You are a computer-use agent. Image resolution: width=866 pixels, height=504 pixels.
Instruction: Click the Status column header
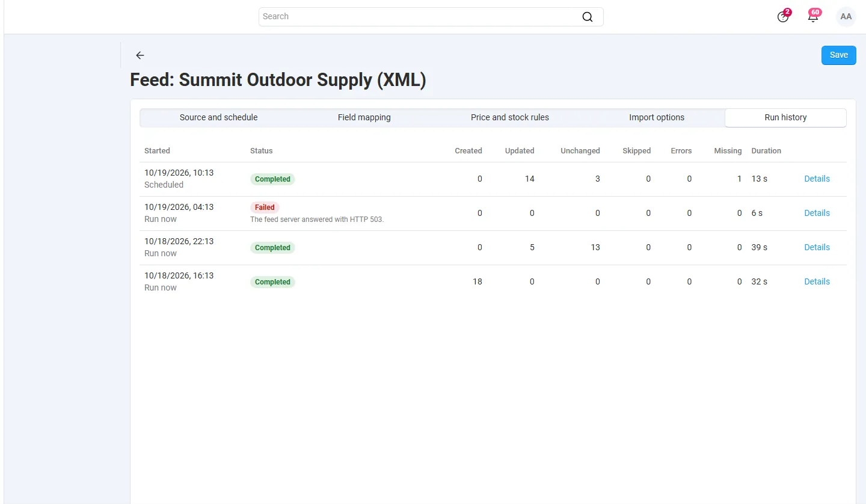point(262,151)
